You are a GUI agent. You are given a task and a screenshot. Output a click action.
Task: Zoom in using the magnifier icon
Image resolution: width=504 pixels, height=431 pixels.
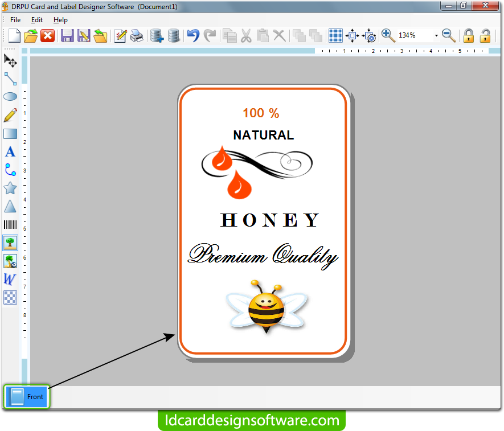388,35
